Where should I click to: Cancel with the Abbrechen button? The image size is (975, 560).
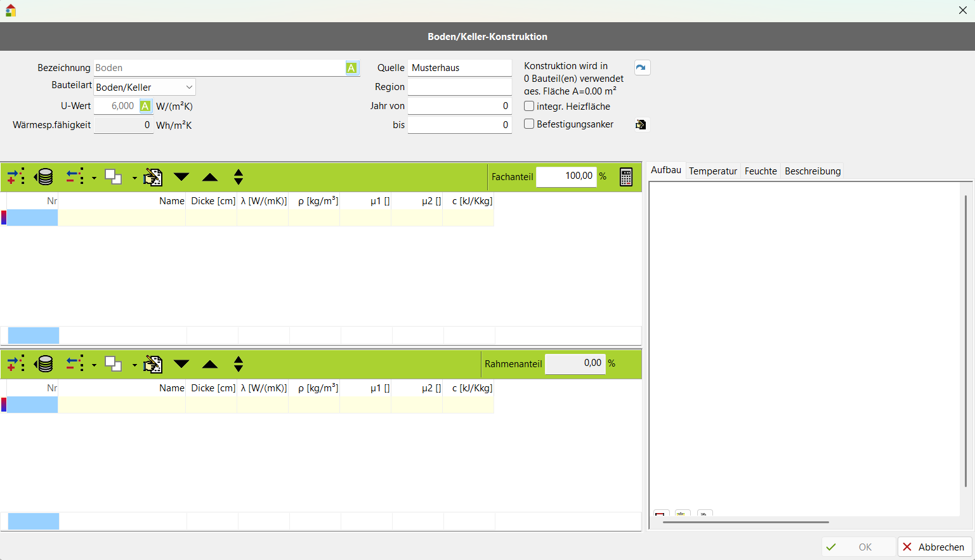coord(934,547)
